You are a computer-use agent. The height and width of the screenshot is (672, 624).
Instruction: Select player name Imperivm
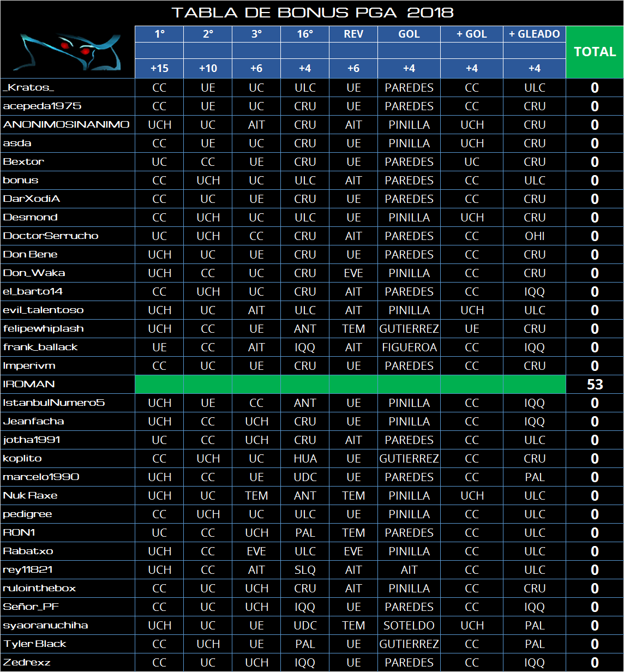coord(29,366)
